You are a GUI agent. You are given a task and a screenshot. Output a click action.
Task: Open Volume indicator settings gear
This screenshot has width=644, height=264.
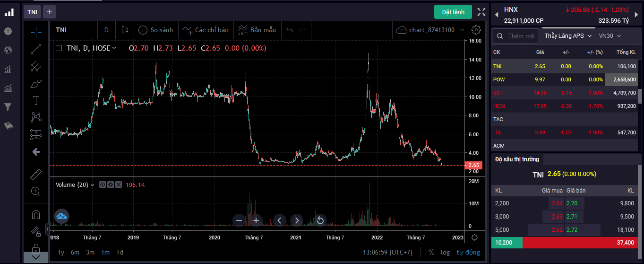pos(110,185)
